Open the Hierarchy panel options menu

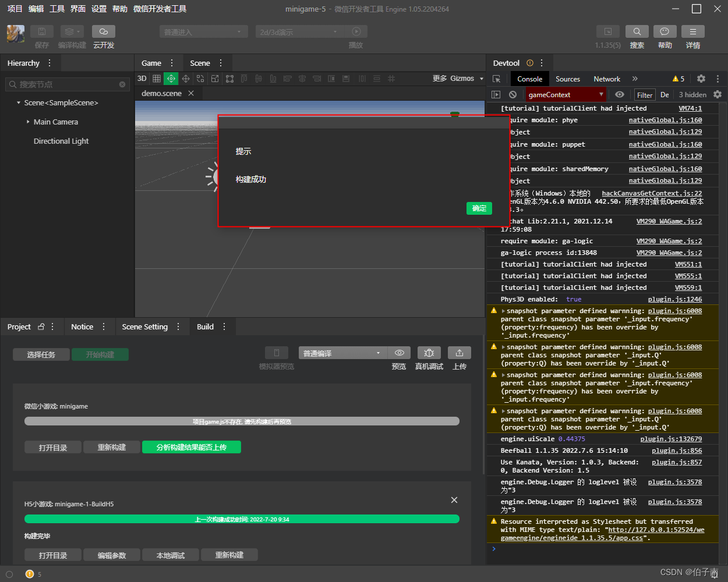50,63
